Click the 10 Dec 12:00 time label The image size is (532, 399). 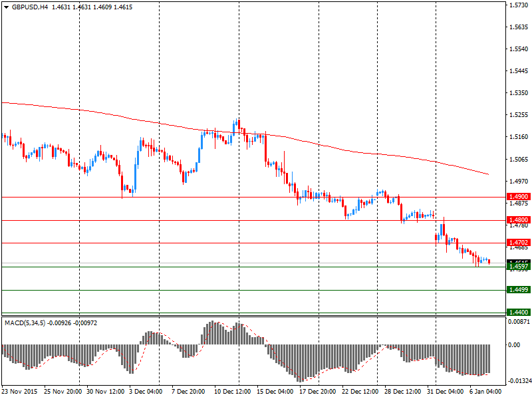[x=232, y=392]
